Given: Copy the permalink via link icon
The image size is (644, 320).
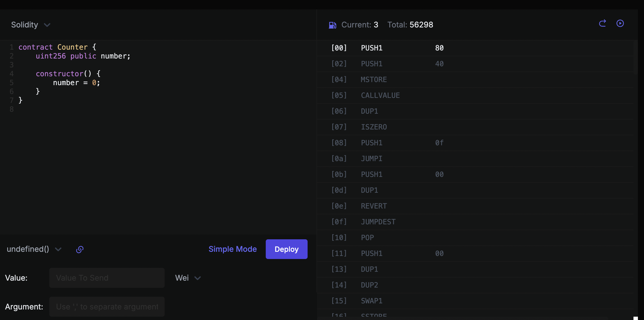Looking at the screenshot, I should click(x=80, y=250).
